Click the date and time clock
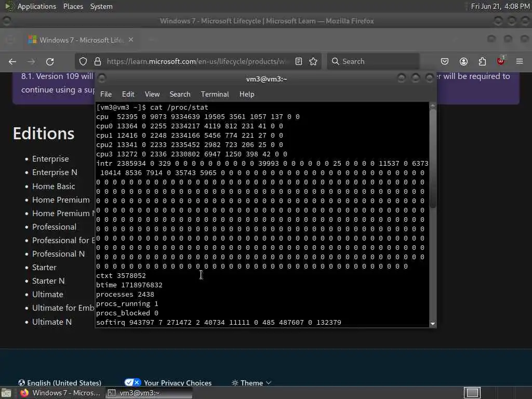The image size is (532, 399). (x=500, y=6)
